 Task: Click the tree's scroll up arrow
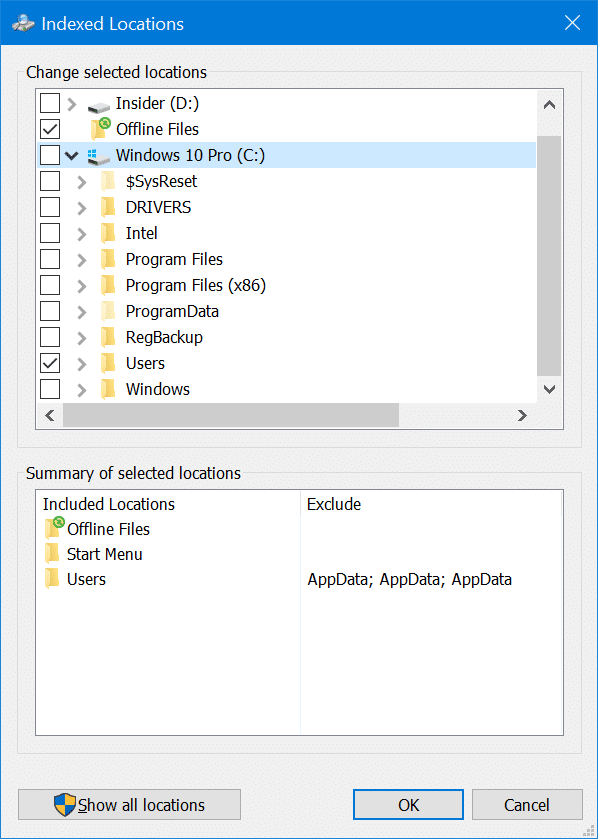pos(549,105)
